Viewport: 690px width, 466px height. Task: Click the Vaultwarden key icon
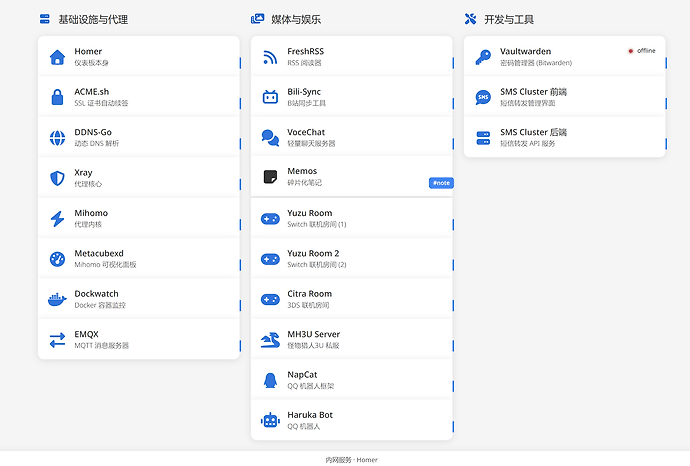(483, 57)
